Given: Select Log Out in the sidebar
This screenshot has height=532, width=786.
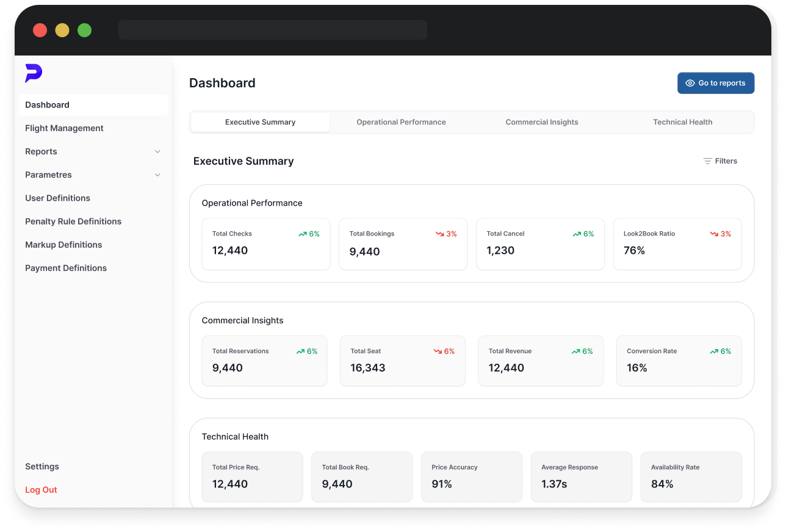Looking at the screenshot, I should pyautogui.click(x=41, y=489).
